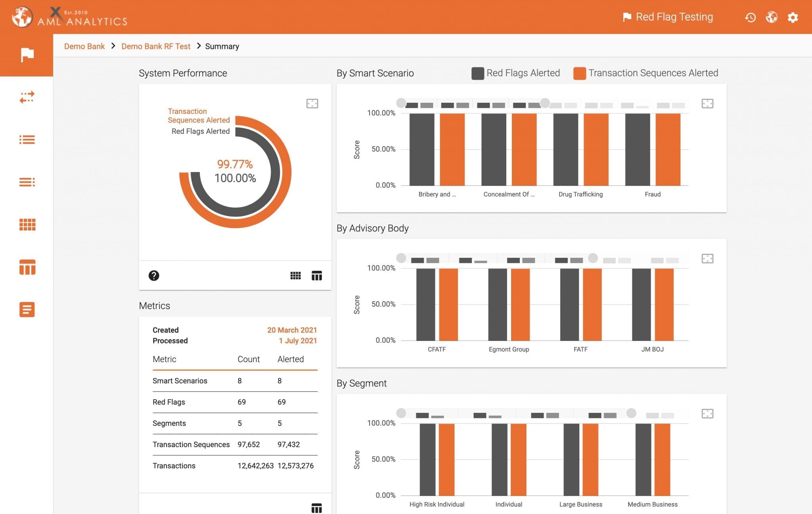The height and width of the screenshot is (514, 812).
Task: Switch System Performance to grid view
Action: [296, 275]
